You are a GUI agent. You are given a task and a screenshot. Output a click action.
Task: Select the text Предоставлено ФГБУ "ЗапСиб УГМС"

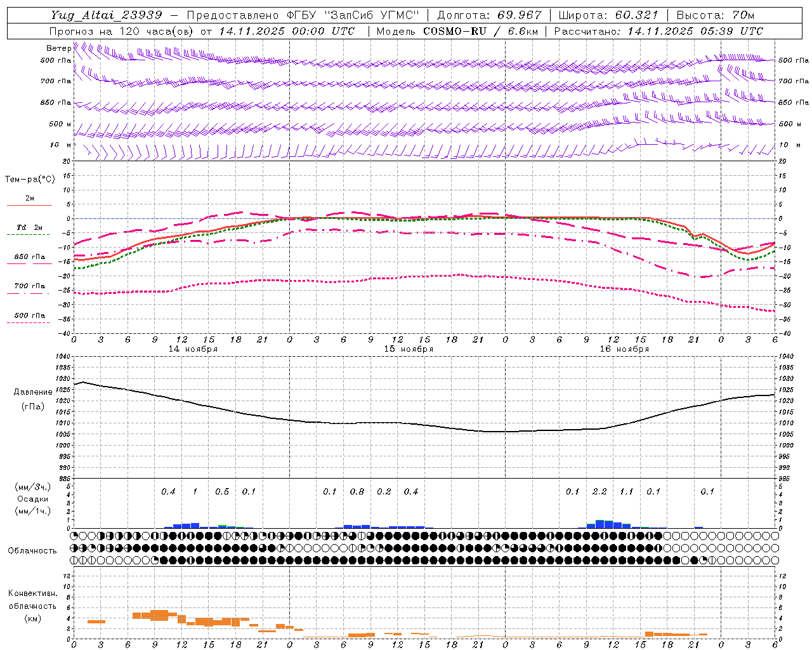point(303,15)
